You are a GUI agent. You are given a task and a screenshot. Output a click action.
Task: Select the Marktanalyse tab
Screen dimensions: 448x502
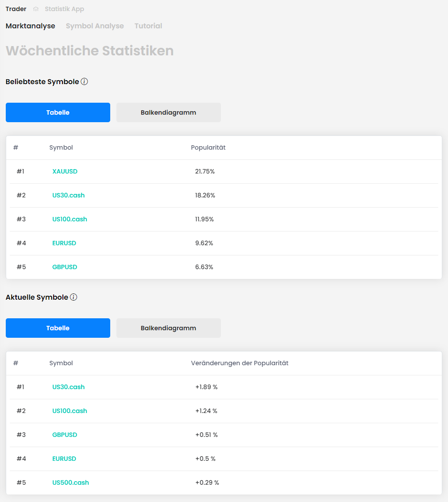pos(31,26)
